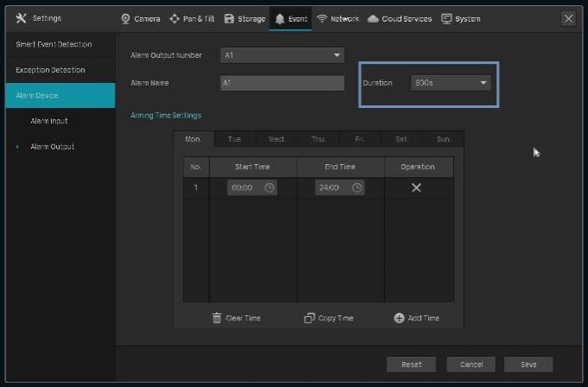Screen dimensions: 588x387
Task: Delete time period row with X icon
Action: point(416,187)
